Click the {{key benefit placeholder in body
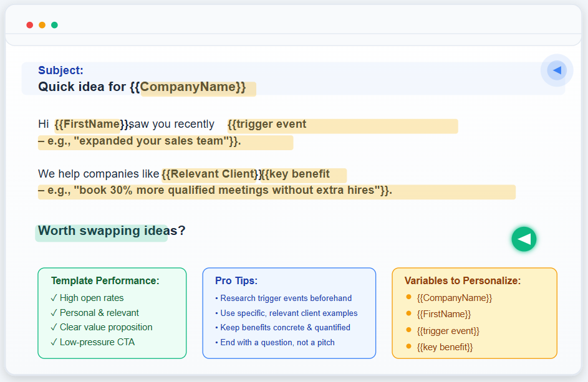 (296, 174)
